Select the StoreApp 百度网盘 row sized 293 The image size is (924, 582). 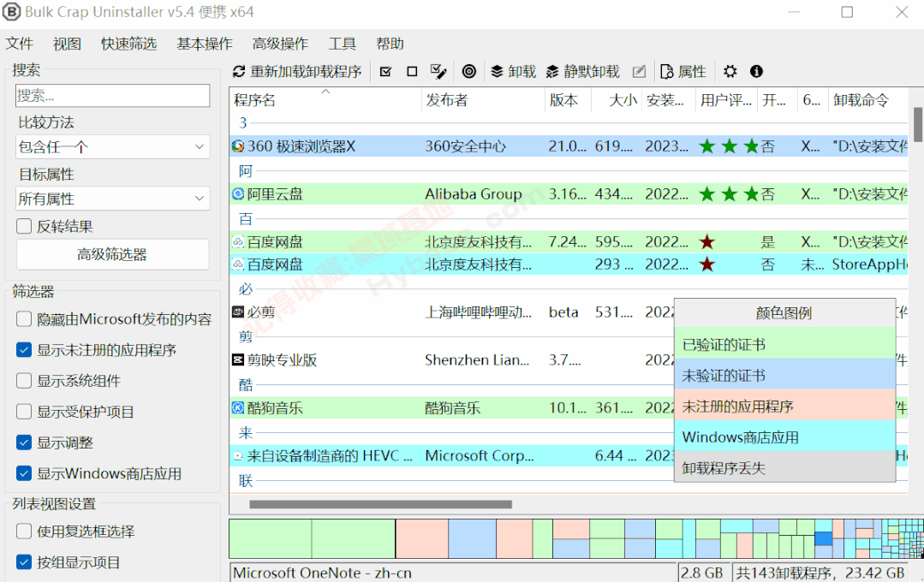[569, 264]
